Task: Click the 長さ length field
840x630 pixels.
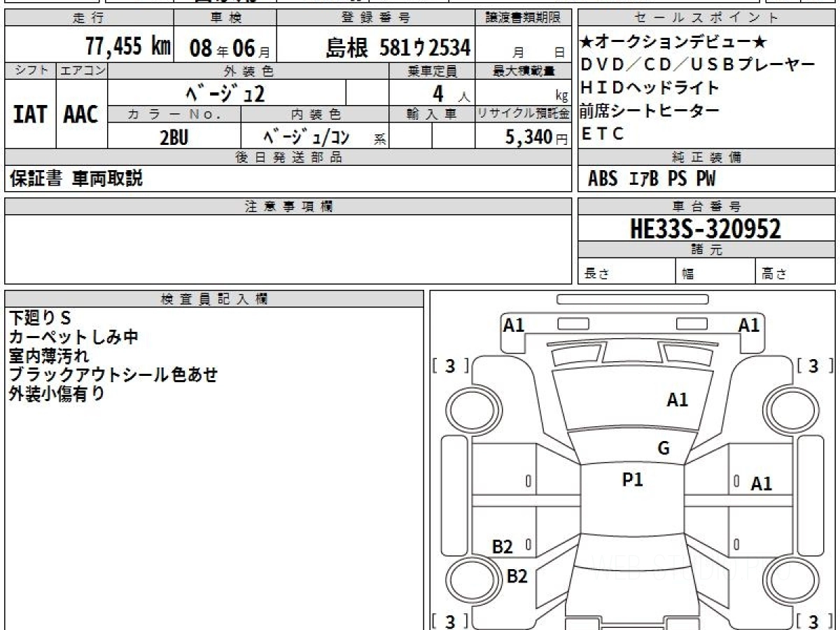Action: [626, 271]
